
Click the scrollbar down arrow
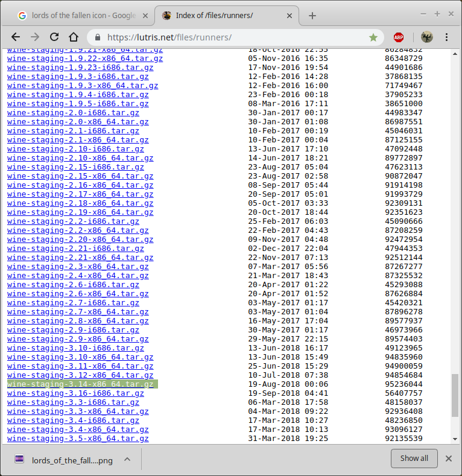pos(455,439)
